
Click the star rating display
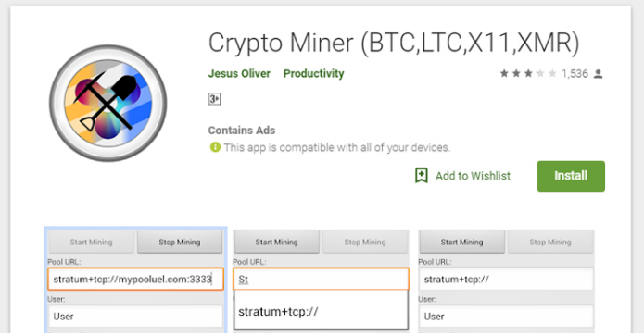(528, 74)
